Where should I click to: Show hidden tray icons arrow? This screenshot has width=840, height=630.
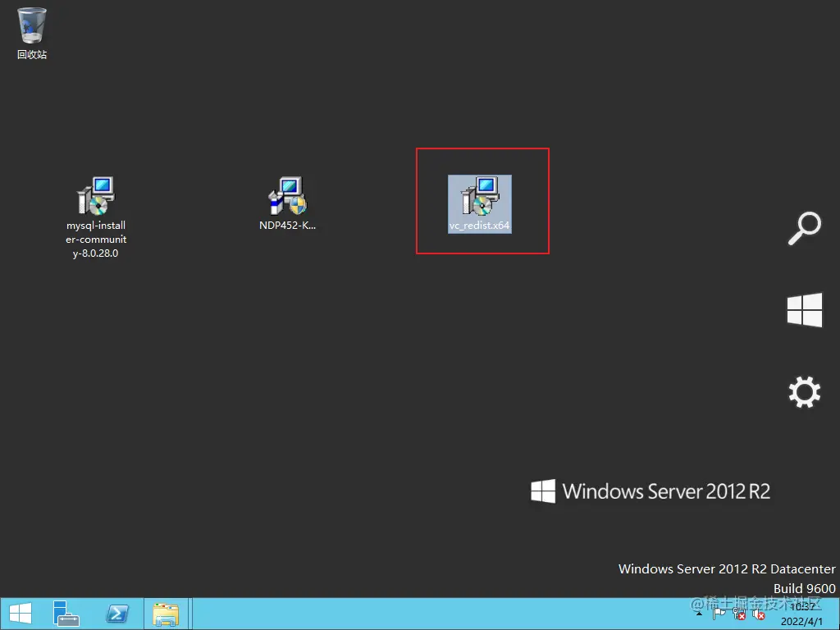click(699, 614)
